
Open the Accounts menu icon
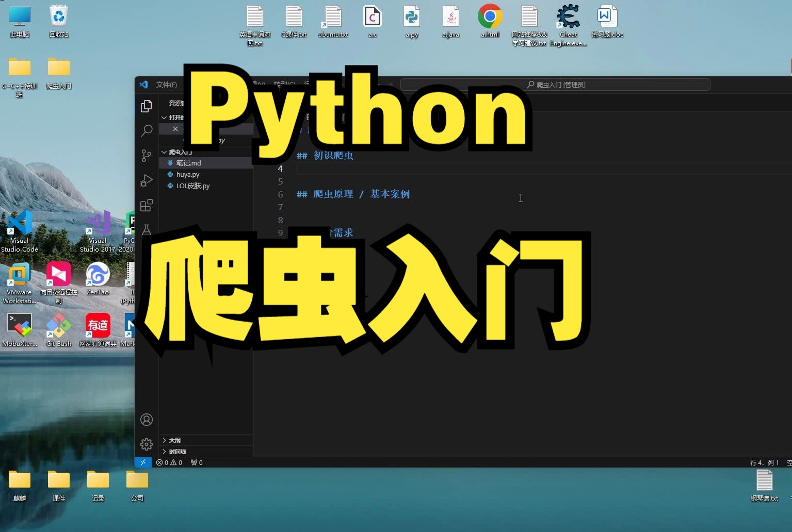click(x=147, y=420)
